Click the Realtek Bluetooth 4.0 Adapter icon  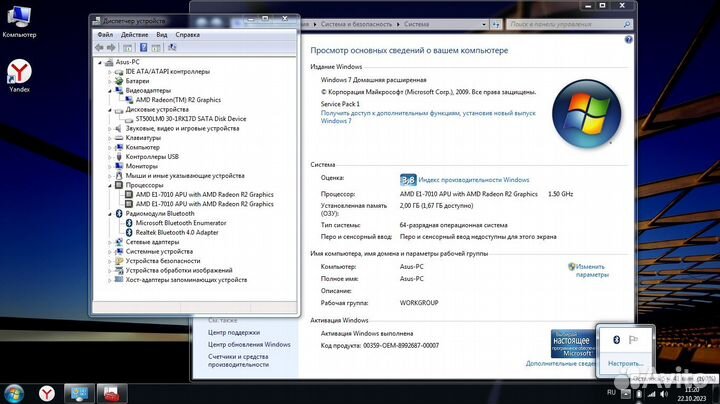click(x=129, y=232)
